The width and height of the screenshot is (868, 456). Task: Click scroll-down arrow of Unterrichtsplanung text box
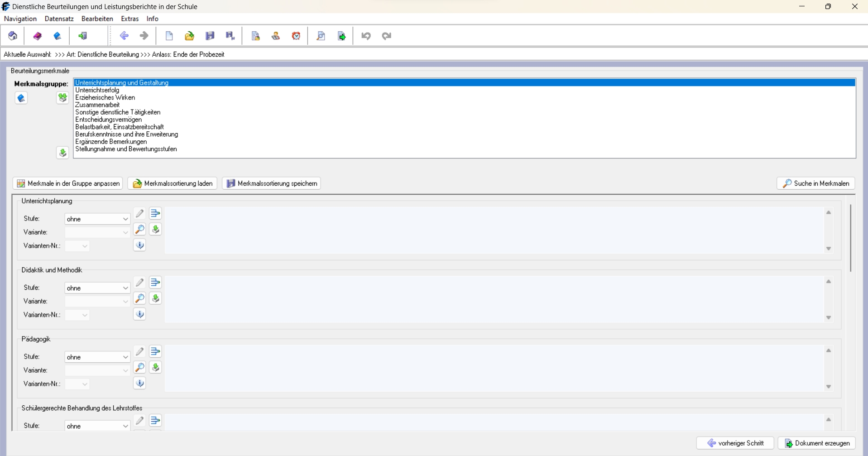click(829, 249)
